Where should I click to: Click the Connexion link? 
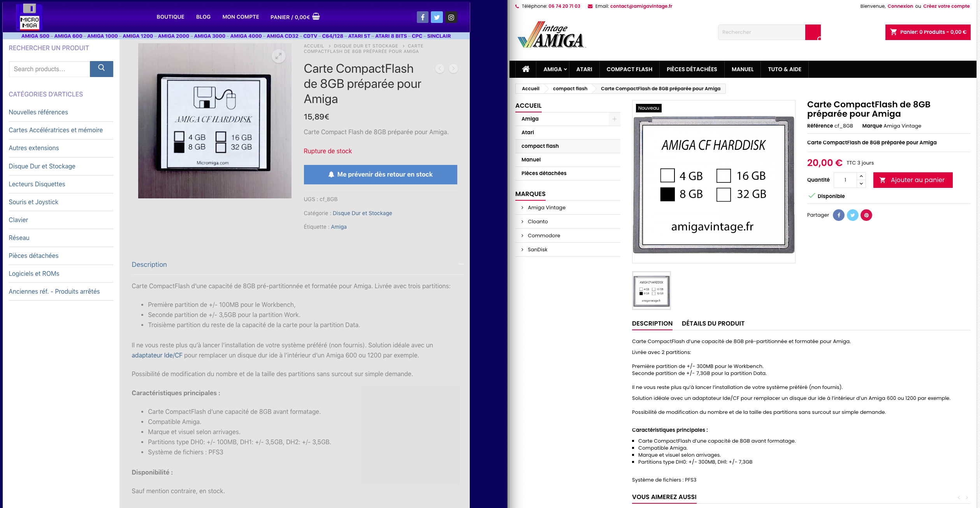[900, 6]
